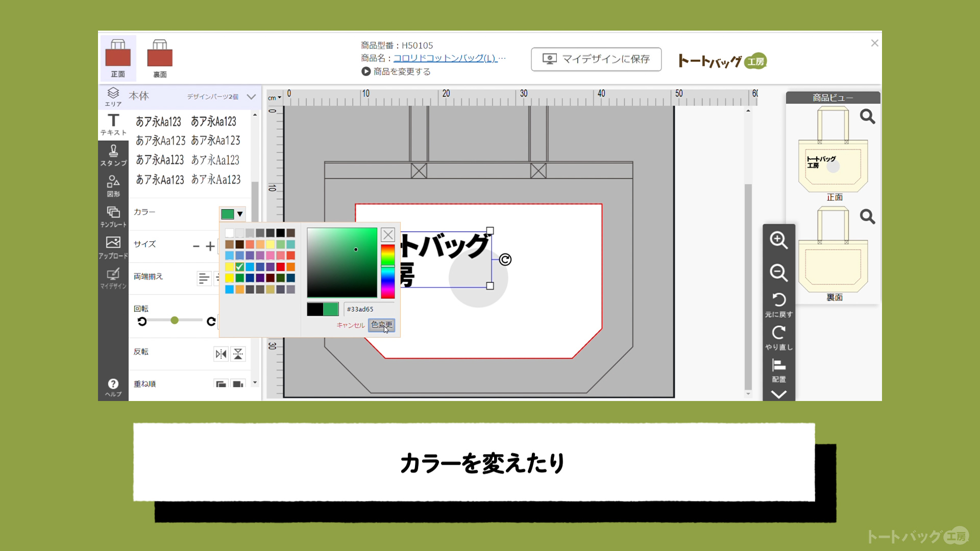Screen dimensions: 980x551
Task: Open the マイデザイン panel in sidebar
Action: coord(113,279)
